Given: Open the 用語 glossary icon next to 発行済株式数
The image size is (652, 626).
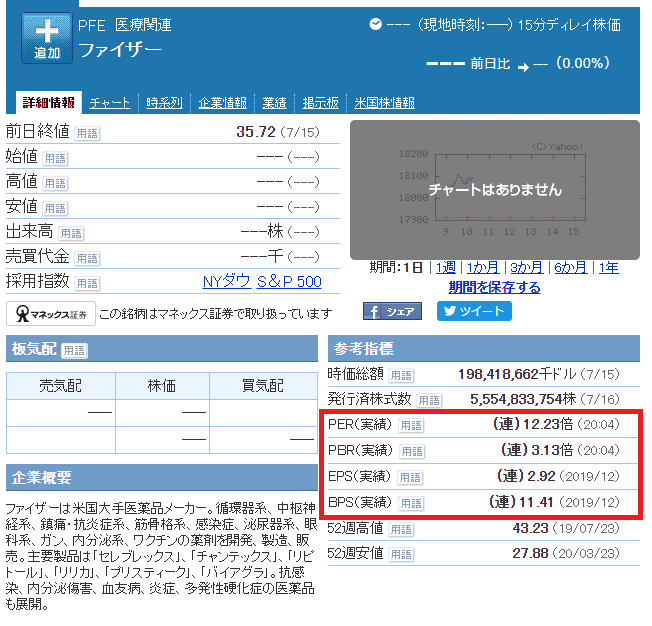Looking at the screenshot, I should (x=429, y=401).
